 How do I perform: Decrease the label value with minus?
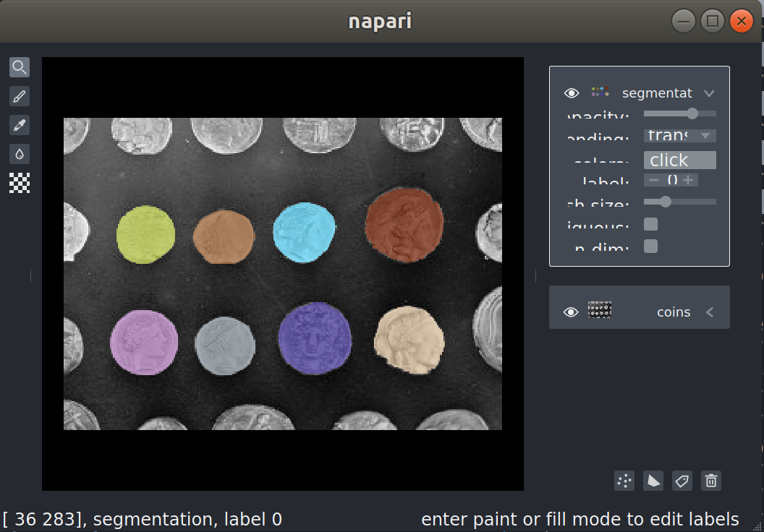click(x=654, y=180)
